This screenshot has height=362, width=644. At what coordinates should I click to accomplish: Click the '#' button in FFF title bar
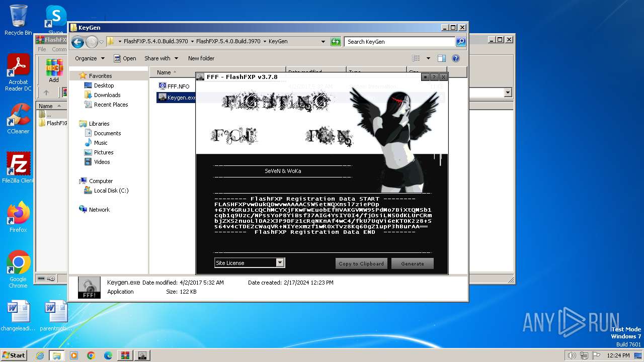tap(425, 77)
